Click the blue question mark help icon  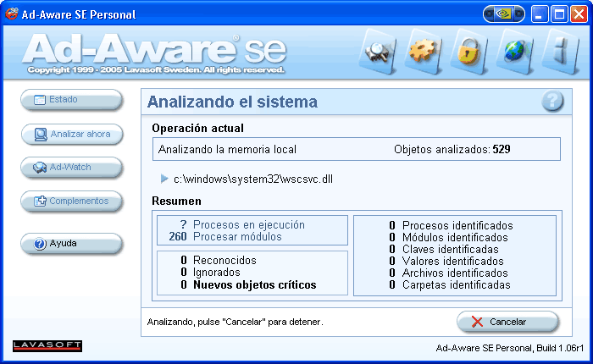pyautogui.click(x=552, y=102)
